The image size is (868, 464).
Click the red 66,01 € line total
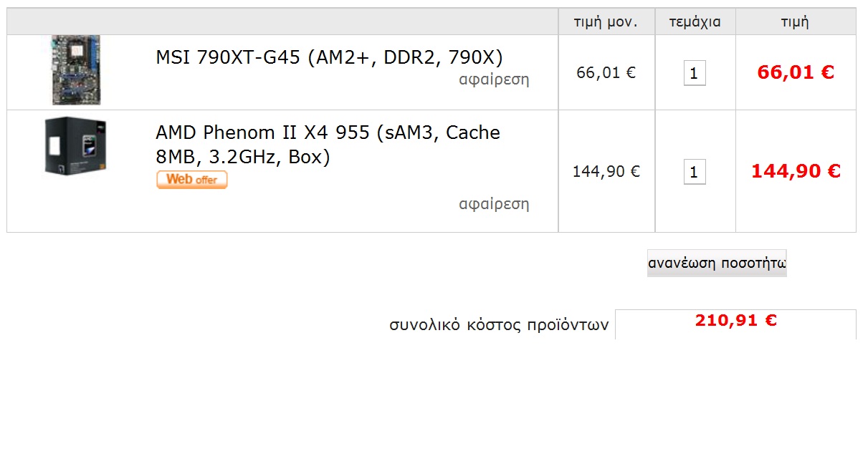[x=796, y=72]
